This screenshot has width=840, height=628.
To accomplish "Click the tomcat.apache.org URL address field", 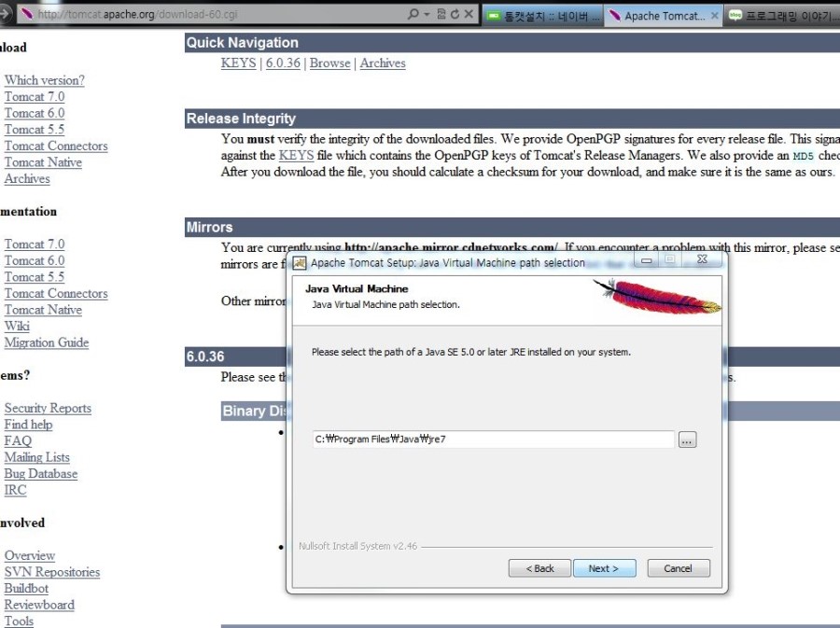I will (217, 14).
